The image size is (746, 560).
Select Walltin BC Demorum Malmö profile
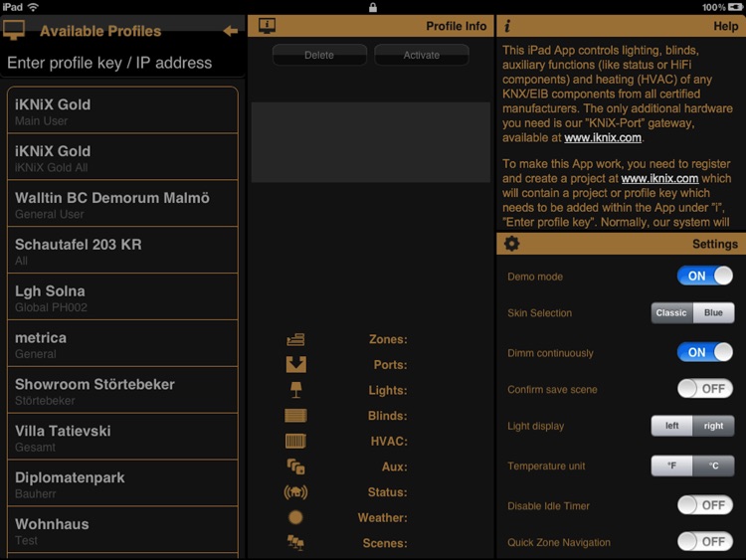[122, 204]
